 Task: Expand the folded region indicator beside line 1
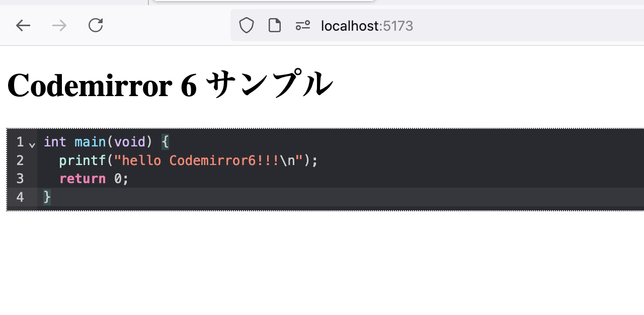pos(32,145)
